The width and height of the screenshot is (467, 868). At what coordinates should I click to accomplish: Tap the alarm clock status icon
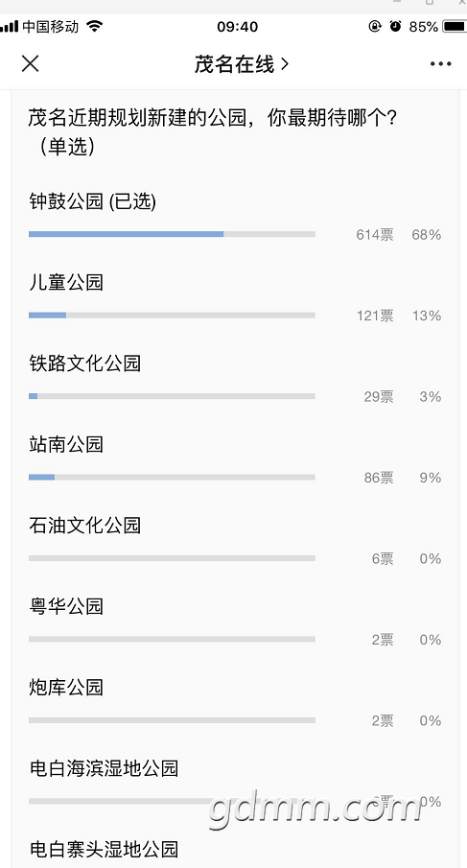click(x=395, y=26)
